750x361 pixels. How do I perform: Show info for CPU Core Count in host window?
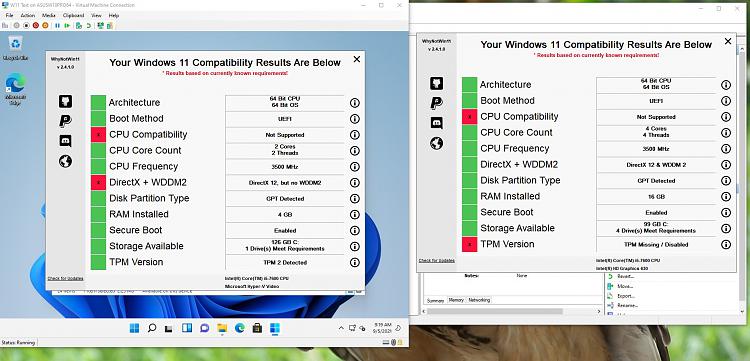click(x=726, y=133)
